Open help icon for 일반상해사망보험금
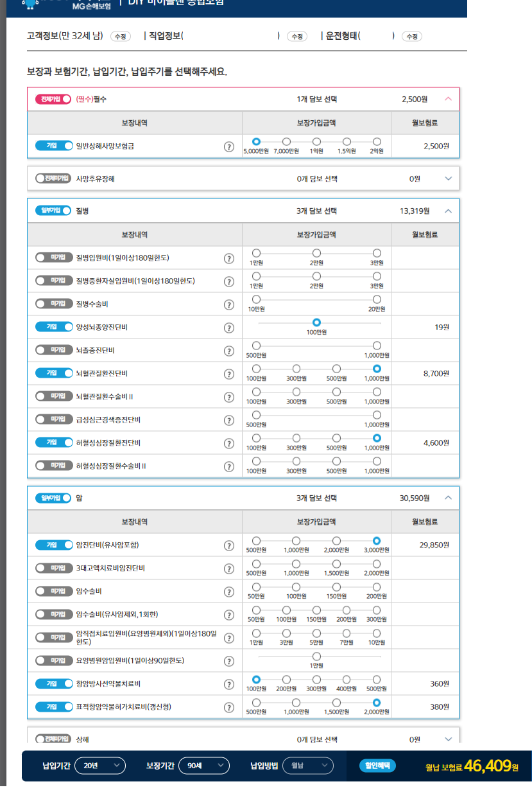This screenshot has width=532, height=792. click(x=228, y=146)
